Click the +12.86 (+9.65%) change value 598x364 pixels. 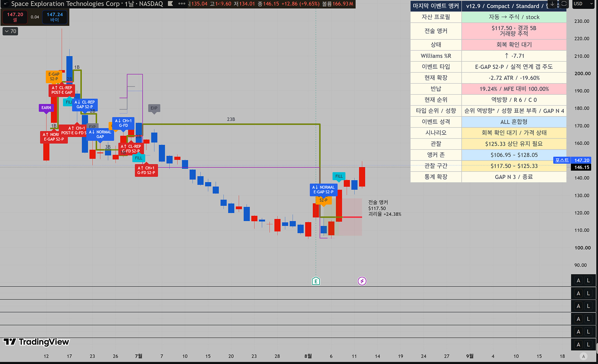(301, 4)
